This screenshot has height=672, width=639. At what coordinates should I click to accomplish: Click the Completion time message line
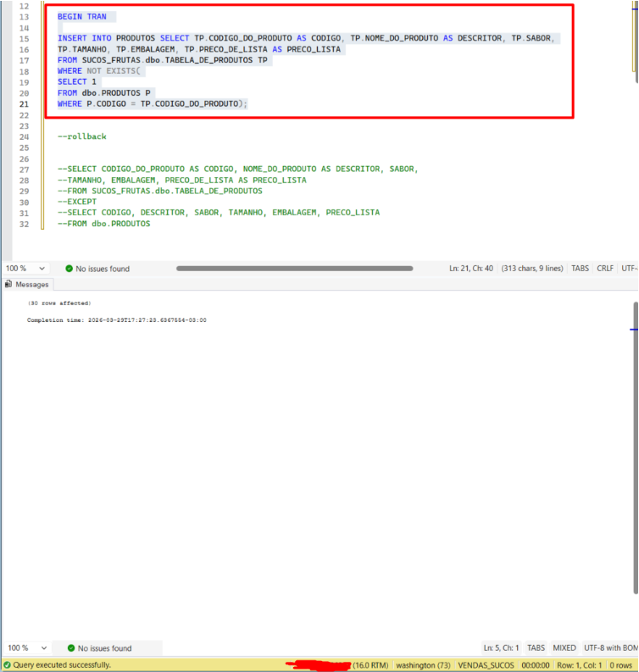coord(117,320)
